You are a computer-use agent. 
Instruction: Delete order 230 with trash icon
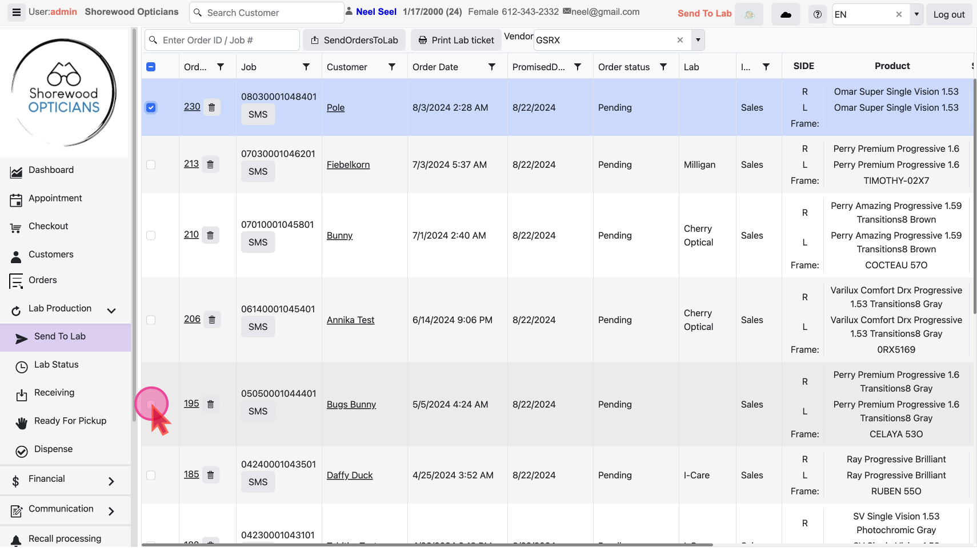(211, 107)
